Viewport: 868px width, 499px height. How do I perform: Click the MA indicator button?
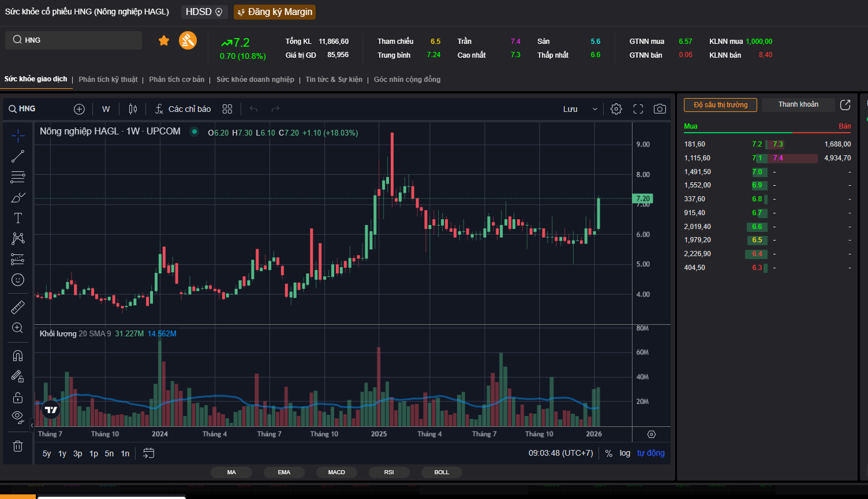click(x=231, y=472)
